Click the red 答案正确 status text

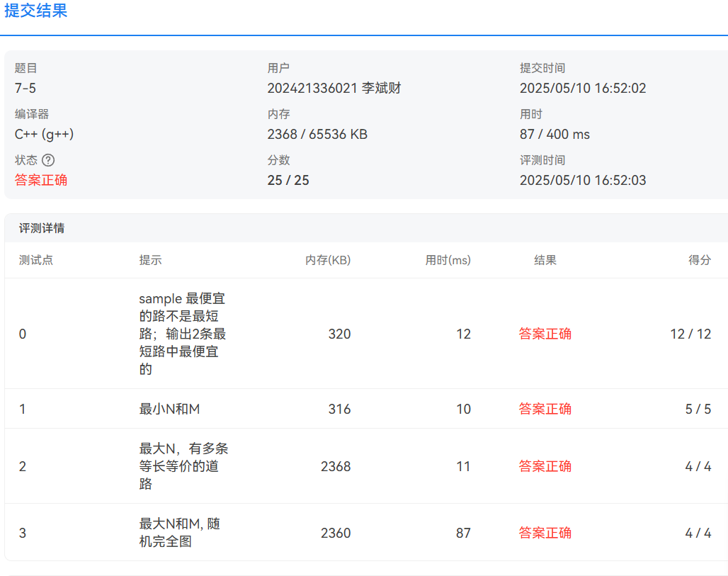pos(41,180)
